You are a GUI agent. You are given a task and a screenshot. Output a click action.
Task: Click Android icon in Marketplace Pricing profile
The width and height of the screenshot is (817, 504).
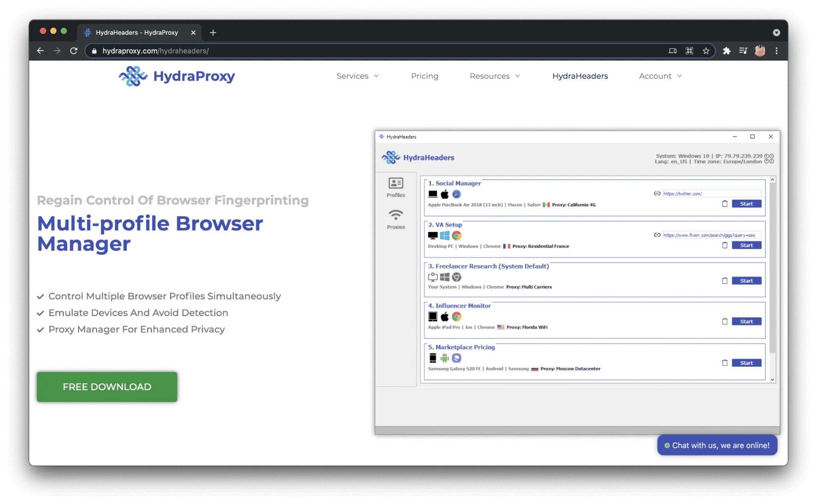445,358
